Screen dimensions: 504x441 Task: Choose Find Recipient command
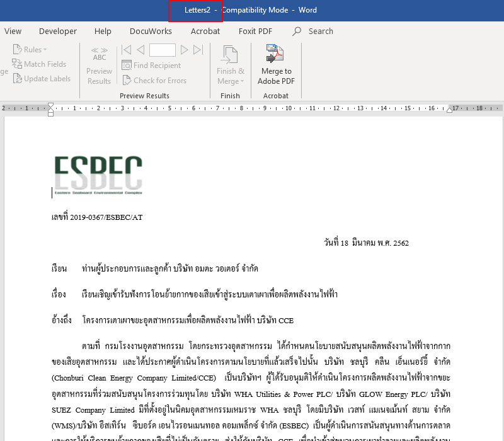coord(157,66)
